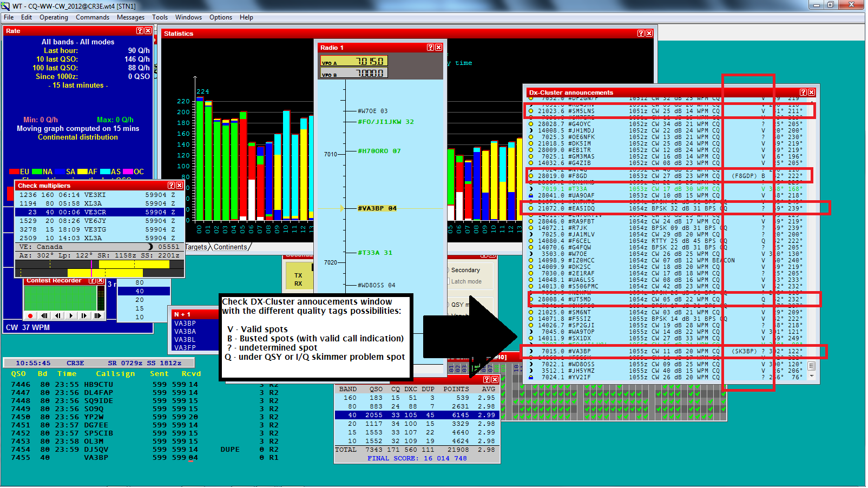Viewport: 868px width, 488px height.
Task: Switch to the Continents tab
Action: click(x=230, y=247)
